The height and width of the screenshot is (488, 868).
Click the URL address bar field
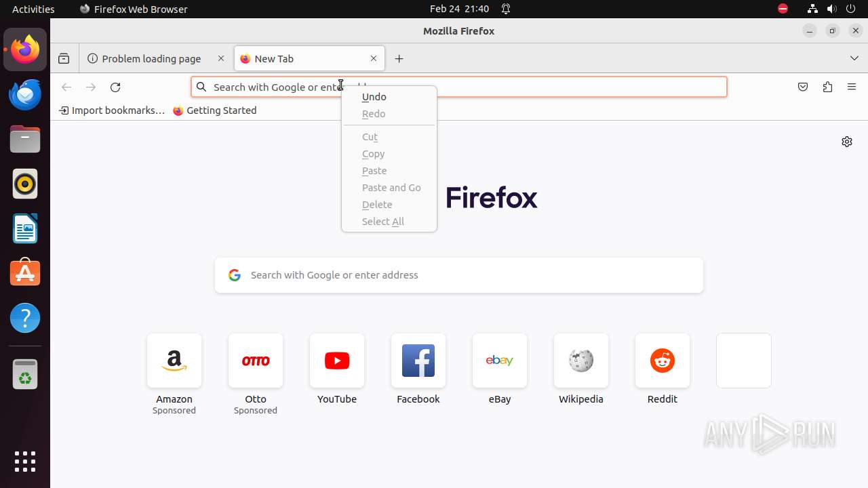point(459,87)
